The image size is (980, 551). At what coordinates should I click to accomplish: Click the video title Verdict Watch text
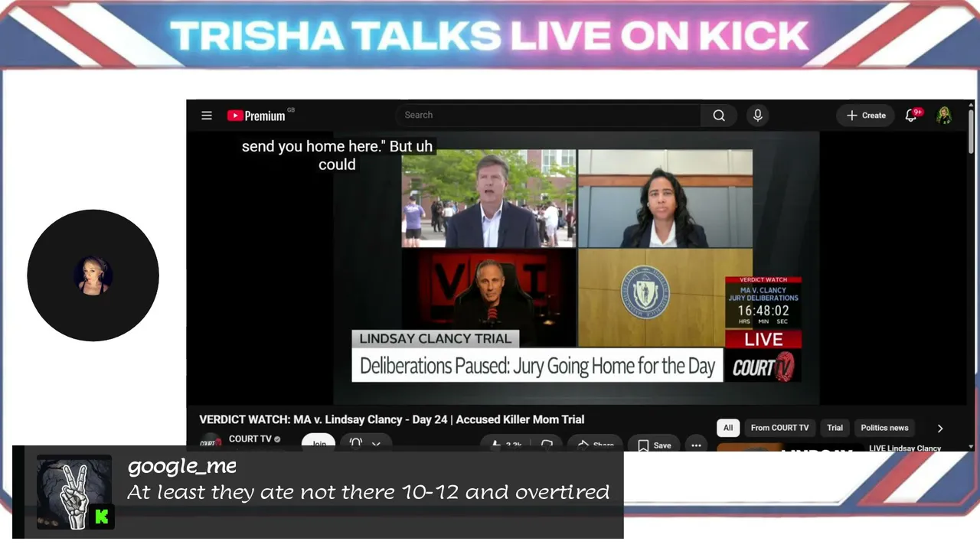(391, 419)
